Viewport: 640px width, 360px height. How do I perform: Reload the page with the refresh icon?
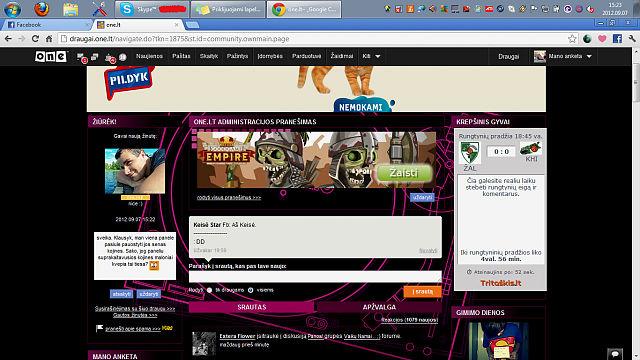35,39
